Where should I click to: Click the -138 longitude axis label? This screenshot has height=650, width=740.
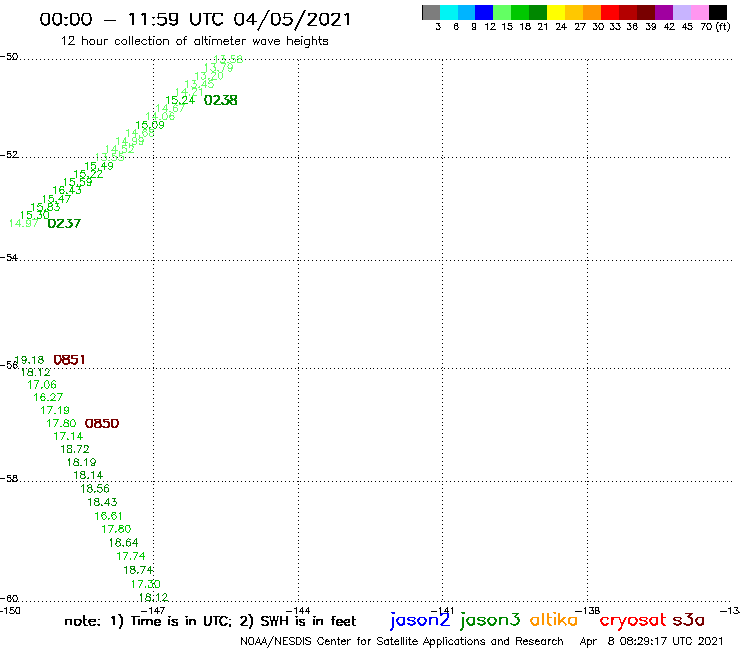click(588, 610)
